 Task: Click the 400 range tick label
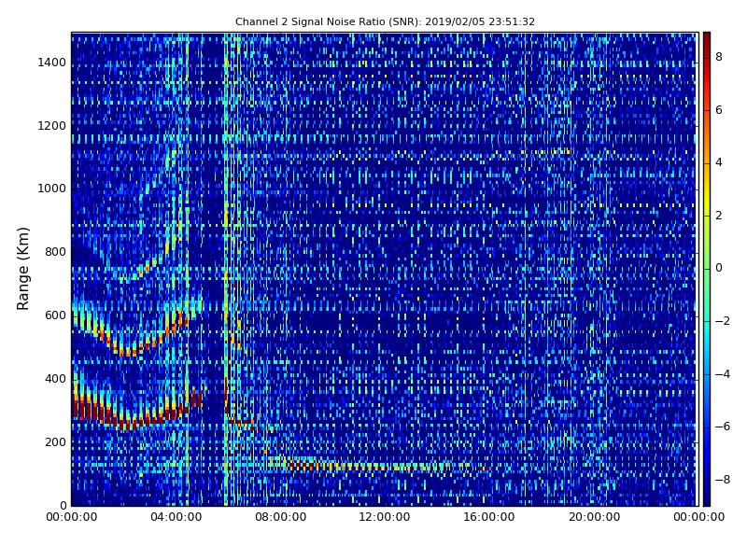pos(55,379)
